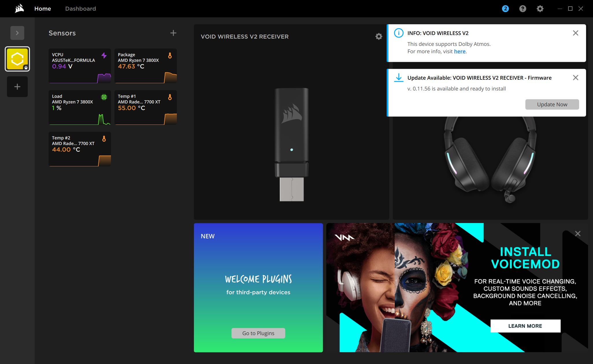The image size is (593, 364).
Task: Click the 47.63 °C package value
Action: click(131, 66)
